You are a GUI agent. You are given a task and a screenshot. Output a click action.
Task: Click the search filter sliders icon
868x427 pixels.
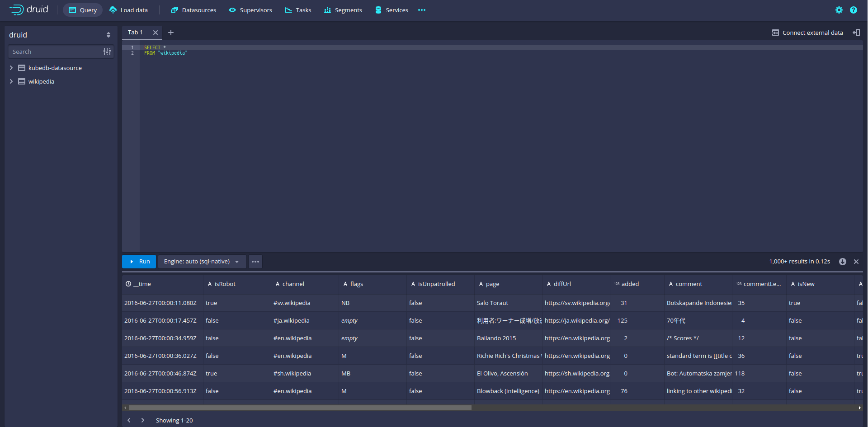tap(107, 52)
